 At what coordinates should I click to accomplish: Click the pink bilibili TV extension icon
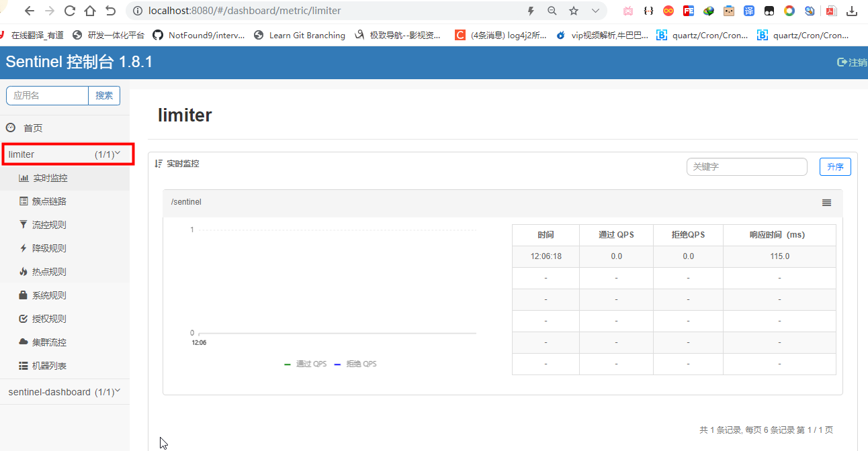pos(628,11)
